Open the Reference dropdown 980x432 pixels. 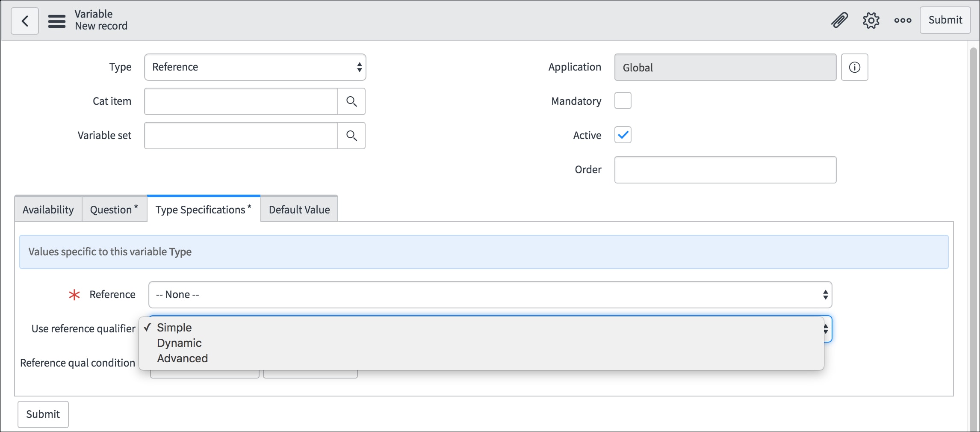(x=489, y=294)
